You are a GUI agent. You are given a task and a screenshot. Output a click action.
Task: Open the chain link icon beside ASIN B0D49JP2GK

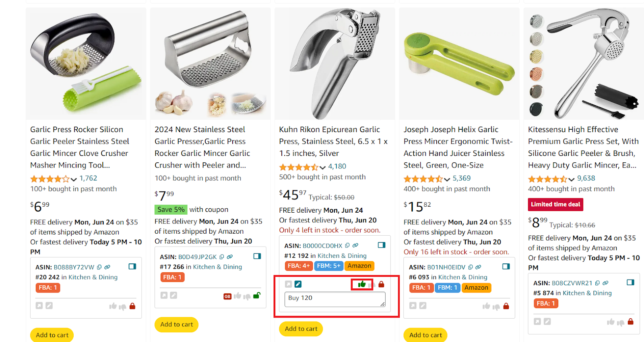[x=229, y=257]
